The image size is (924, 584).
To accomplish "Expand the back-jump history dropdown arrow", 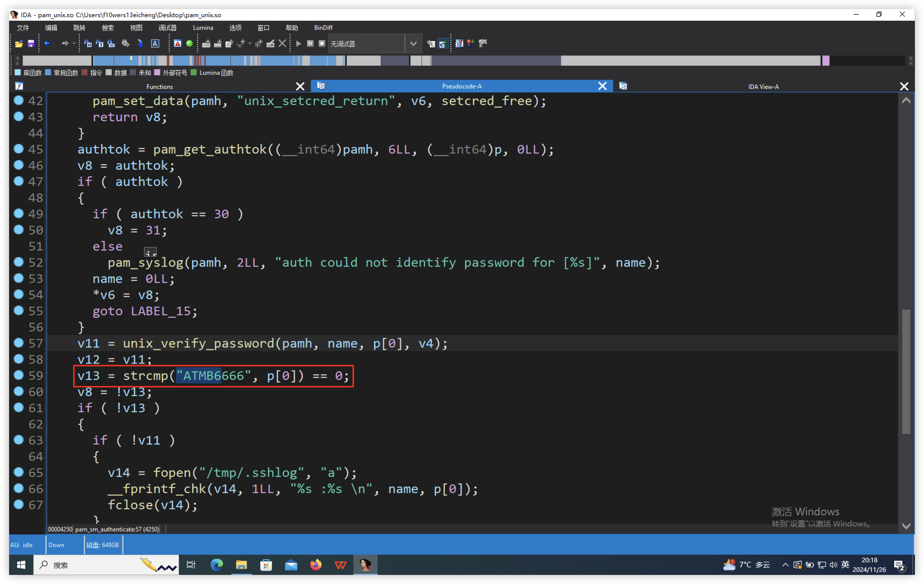I will [x=56, y=44].
